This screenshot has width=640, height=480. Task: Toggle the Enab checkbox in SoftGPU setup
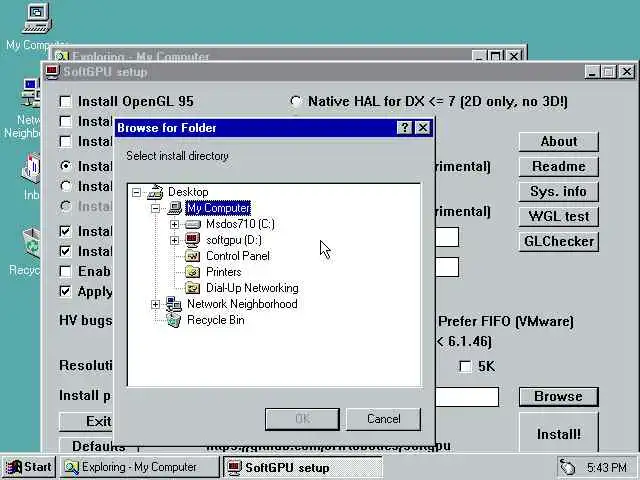65,271
